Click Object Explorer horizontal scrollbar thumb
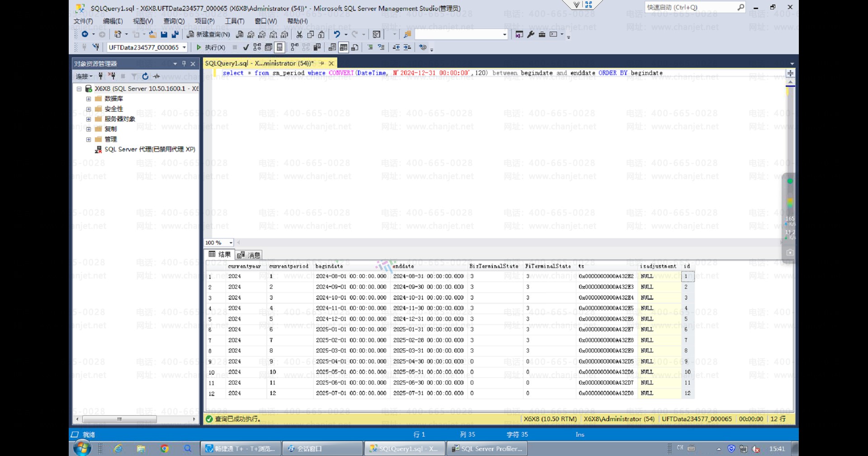Screen dimensions: 868x456 (119, 419)
